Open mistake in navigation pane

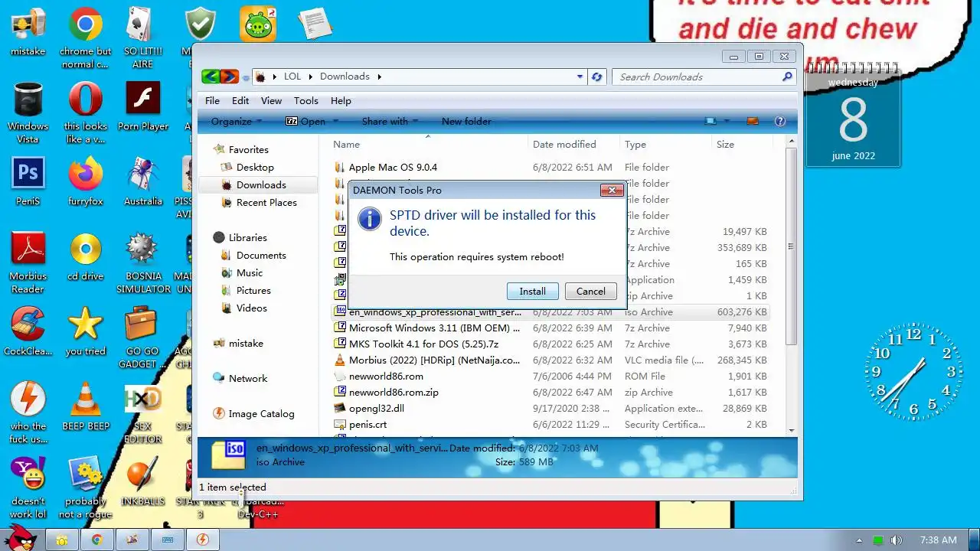(246, 343)
